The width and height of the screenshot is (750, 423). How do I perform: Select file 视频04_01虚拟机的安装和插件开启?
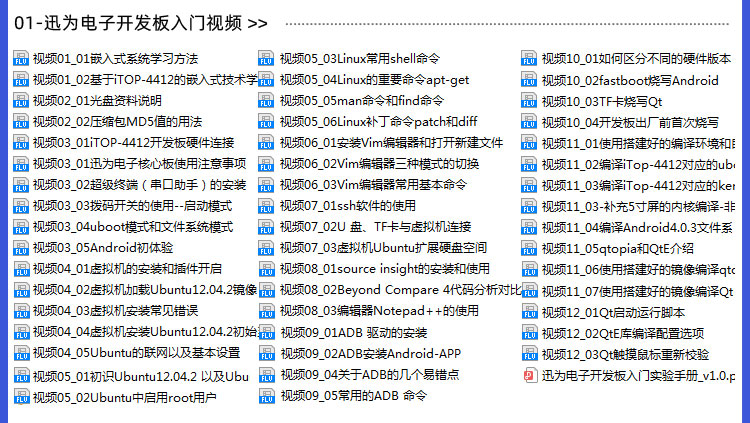127,269
